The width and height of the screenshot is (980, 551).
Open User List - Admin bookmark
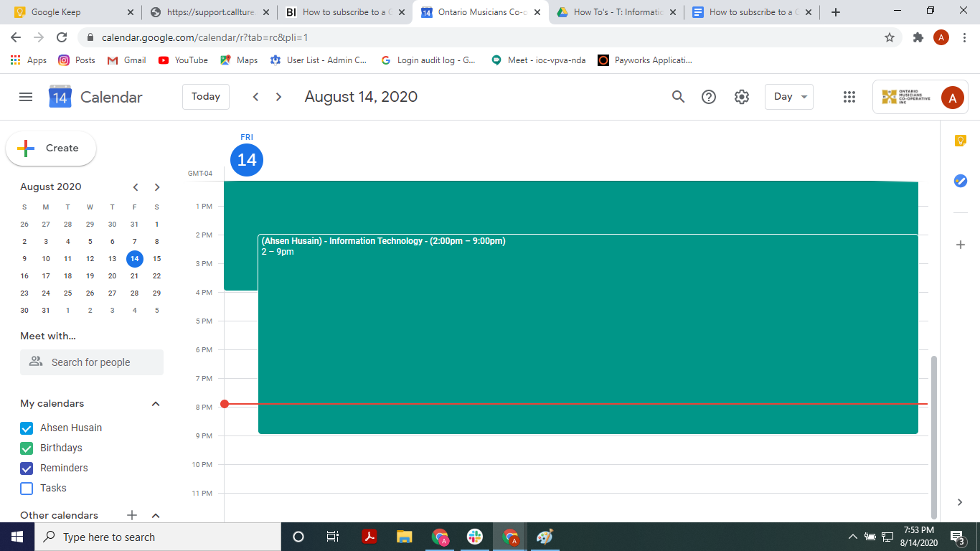point(319,60)
